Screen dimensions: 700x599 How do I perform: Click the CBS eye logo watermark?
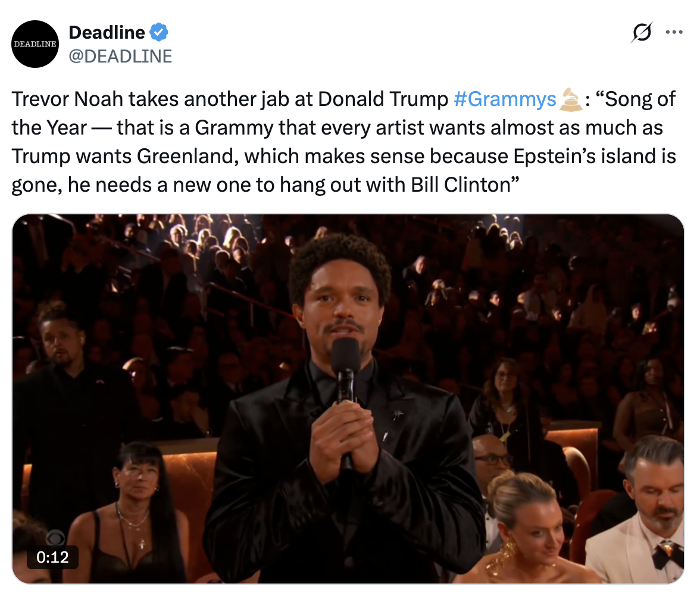(x=55, y=536)
